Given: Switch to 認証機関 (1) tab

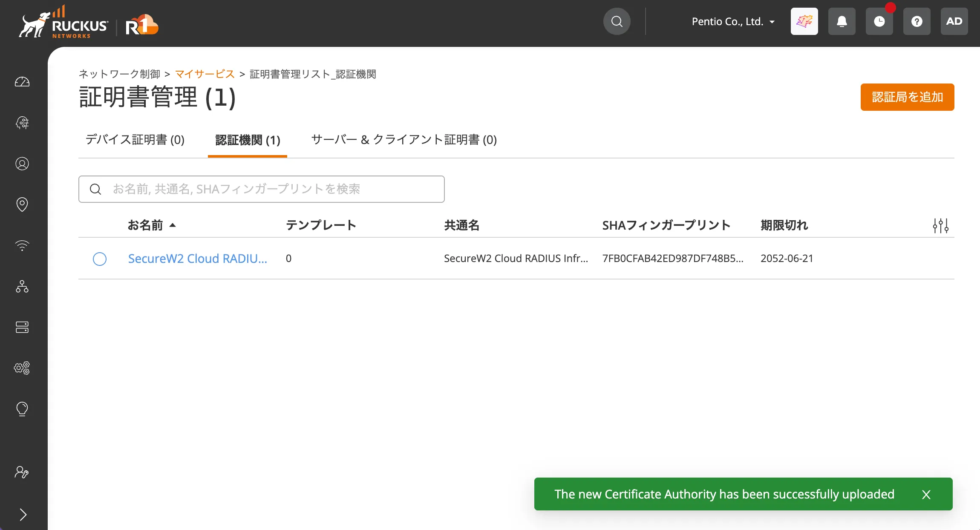Looking at the screenshot, I should (x=248, y=140).
